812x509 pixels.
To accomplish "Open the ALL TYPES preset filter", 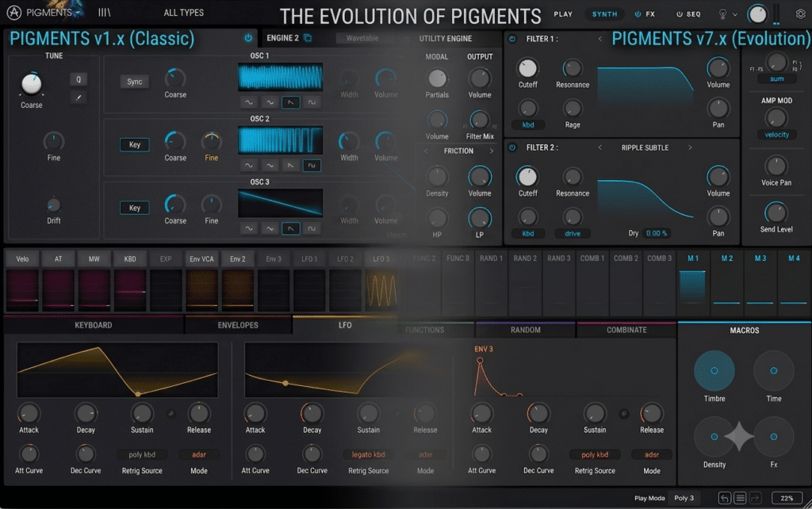I will [183, 13].
